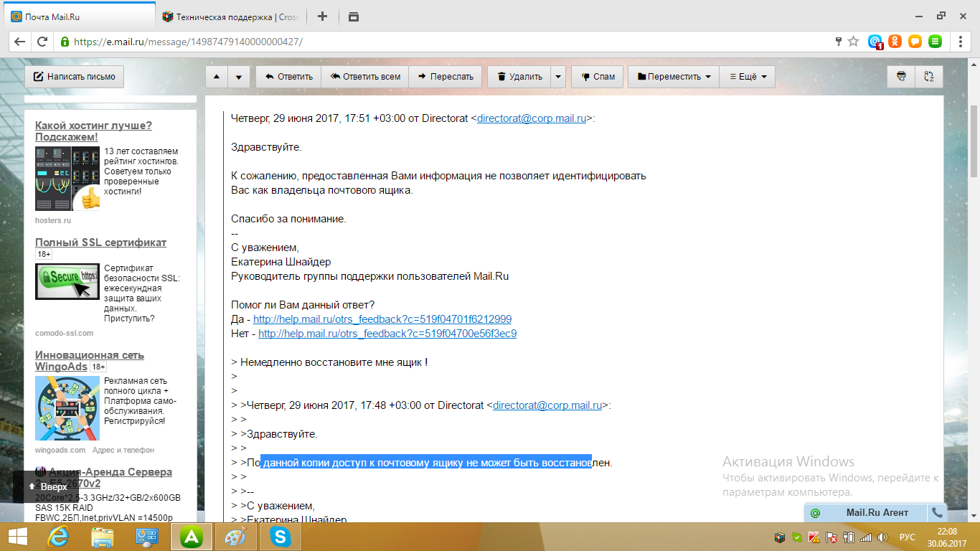The width and height of the screenshot is (980, 551).
Task: Open Paint from the taskbar
Action: 235,537
